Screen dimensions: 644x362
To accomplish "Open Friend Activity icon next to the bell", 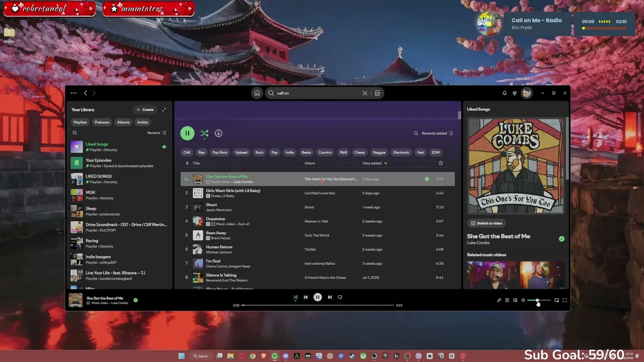I will click(515, 93).
